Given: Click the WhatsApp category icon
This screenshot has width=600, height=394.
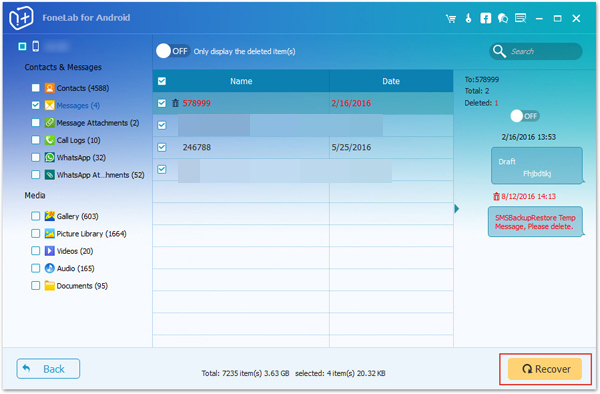Looking at the screenshot, I should [49, 157].
